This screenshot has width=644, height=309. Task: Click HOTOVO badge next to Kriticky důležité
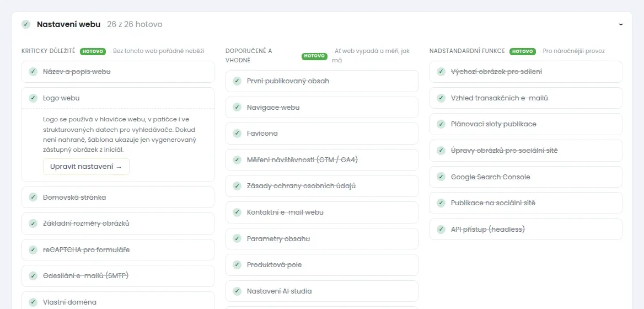pyautogui.click(x=93, y=51)
